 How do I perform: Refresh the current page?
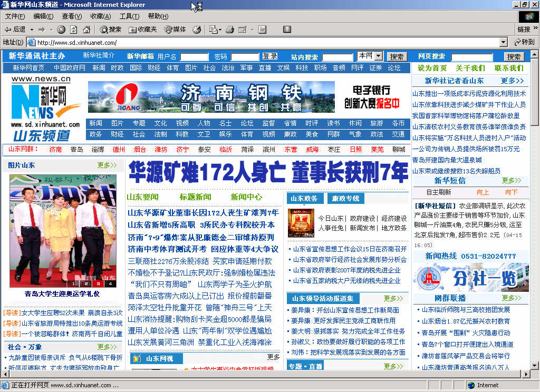pyautogui.click(x=74, y=30)
